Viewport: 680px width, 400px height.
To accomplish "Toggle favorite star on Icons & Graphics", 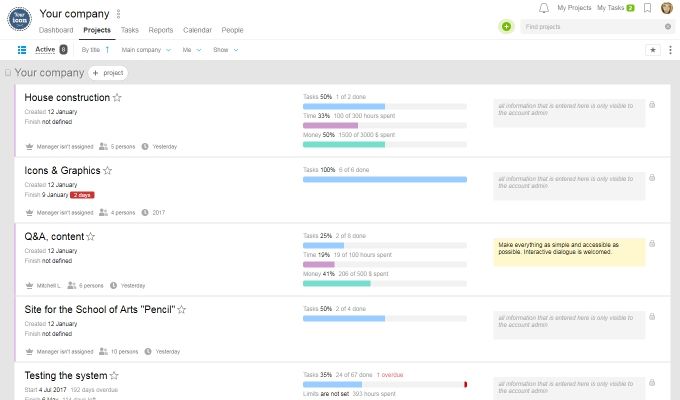I will [x=107, y=171].
